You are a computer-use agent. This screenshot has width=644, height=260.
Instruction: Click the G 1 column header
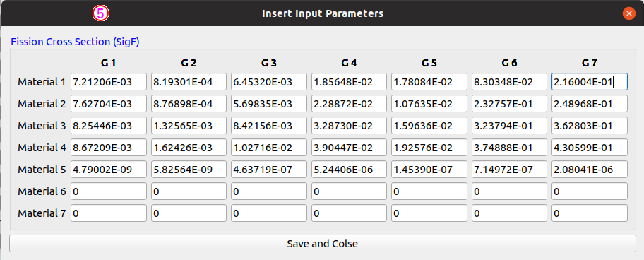(x=109, y=64)
